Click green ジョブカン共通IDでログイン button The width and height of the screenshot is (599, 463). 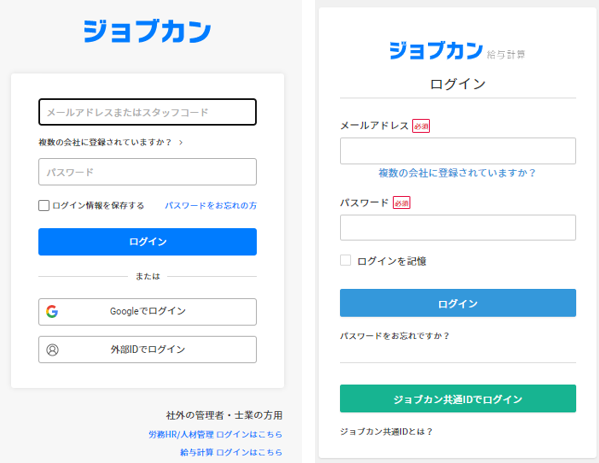458,398
